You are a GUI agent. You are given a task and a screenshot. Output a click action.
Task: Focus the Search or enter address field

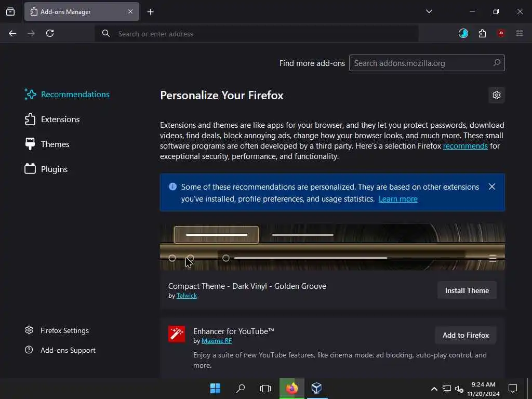coord(257,34)
